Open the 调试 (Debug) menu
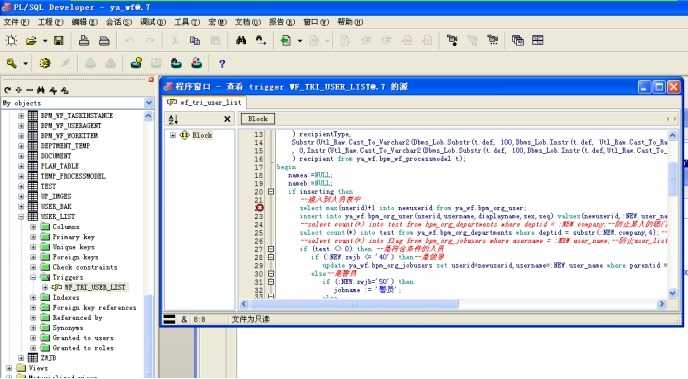 click(153, 22)
